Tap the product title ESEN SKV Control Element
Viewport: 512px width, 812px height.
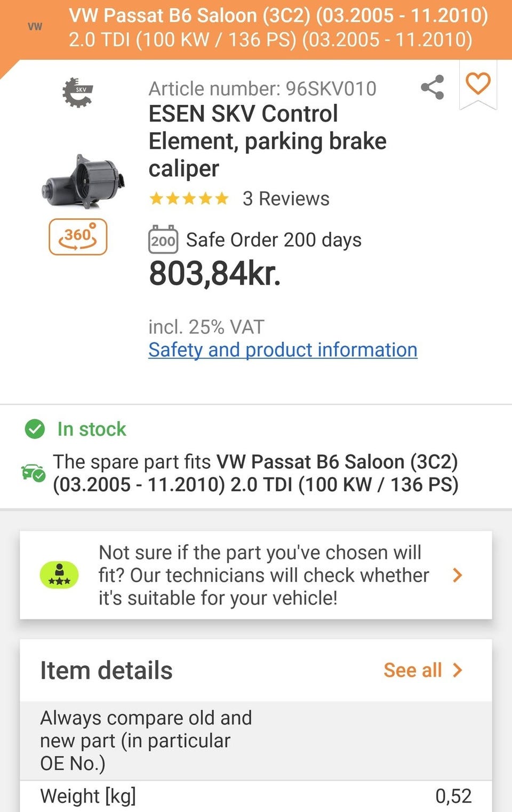click(x=267, y=141)
